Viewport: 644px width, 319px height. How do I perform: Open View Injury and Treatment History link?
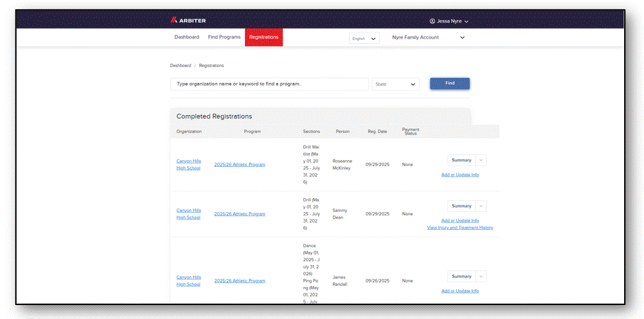(x=460, y=228)
